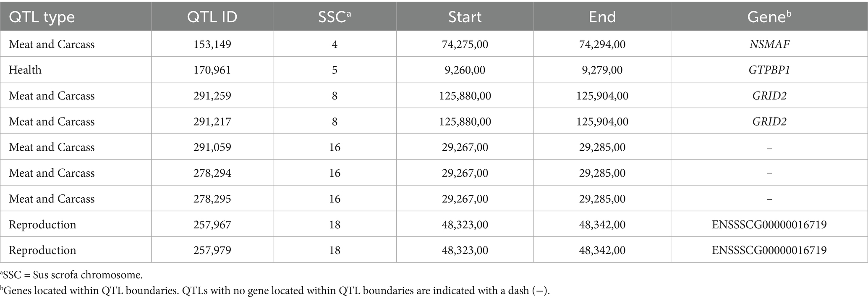Click the QTL type column header

(42, 17)
